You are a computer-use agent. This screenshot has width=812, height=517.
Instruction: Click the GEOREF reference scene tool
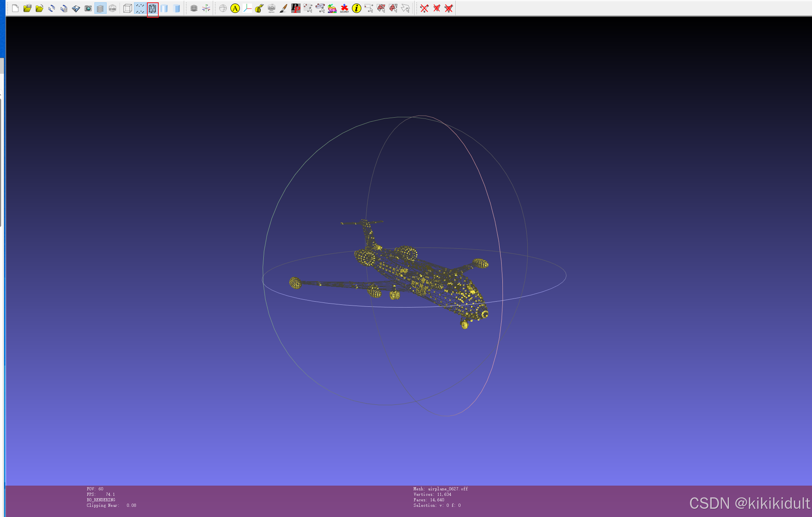(344, 8)
